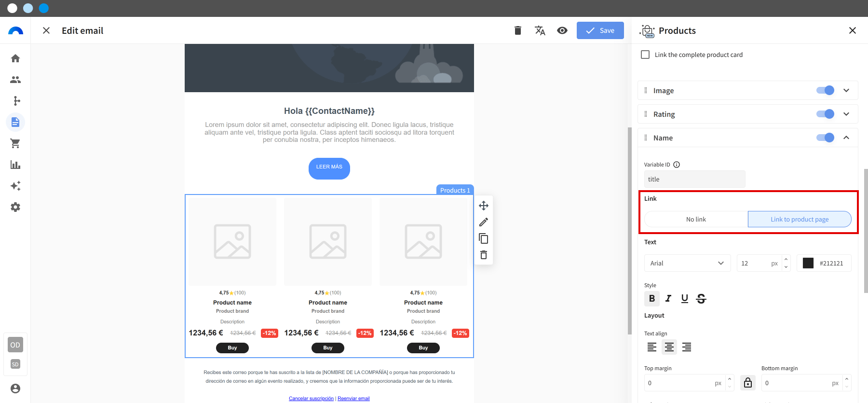Apply italic text style
868x403 pixels.
tap(668, 299)
